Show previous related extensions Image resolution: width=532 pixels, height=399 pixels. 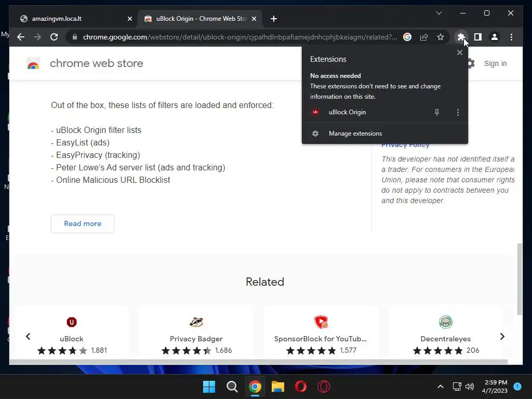click(28, 336)
